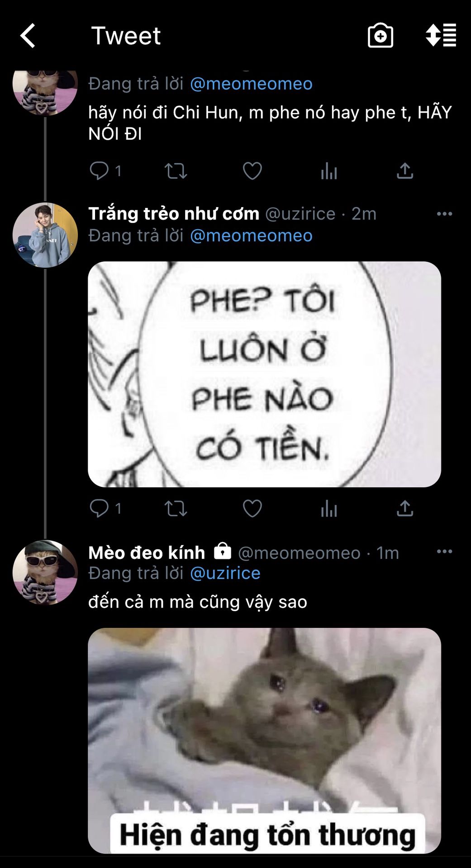Open the crying cat meme image
Viewport: 471px width, 868px height.
pyautogui.click(x=264, y=740)
